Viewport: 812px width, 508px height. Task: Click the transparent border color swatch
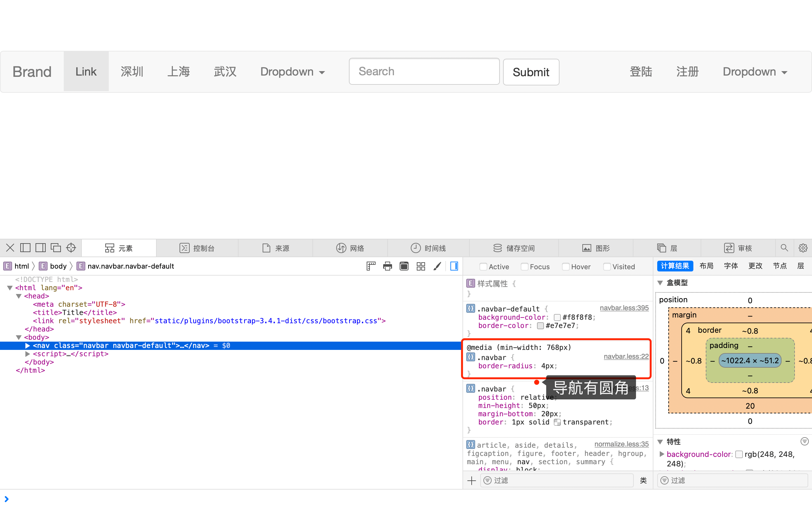tap(557, 422)
